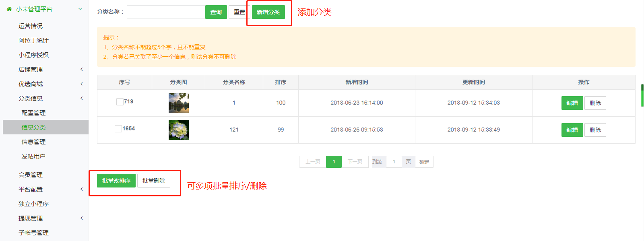The height and width of the screenshot is (241, 644).
Task: Open the landscape thumbnail for category 719
Action: (178, 103)
